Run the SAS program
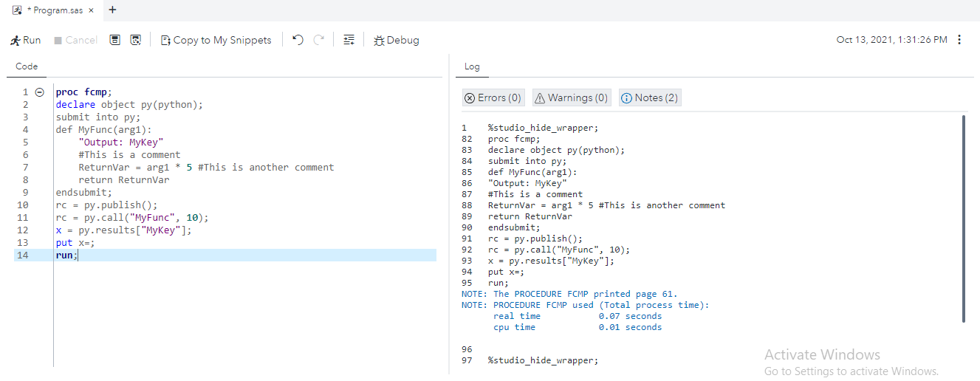Viewport: 980px width, 381px height. click(26, 40)
